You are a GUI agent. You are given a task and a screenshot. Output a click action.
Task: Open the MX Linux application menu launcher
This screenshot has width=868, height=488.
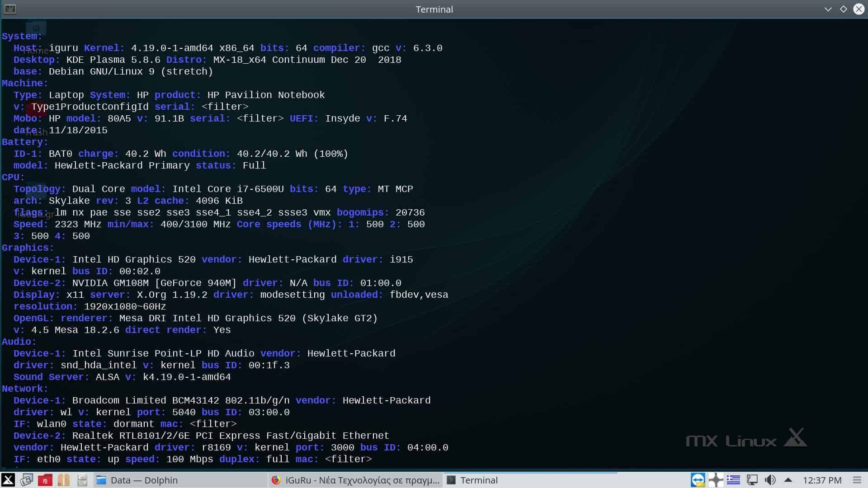coord(8,480)
